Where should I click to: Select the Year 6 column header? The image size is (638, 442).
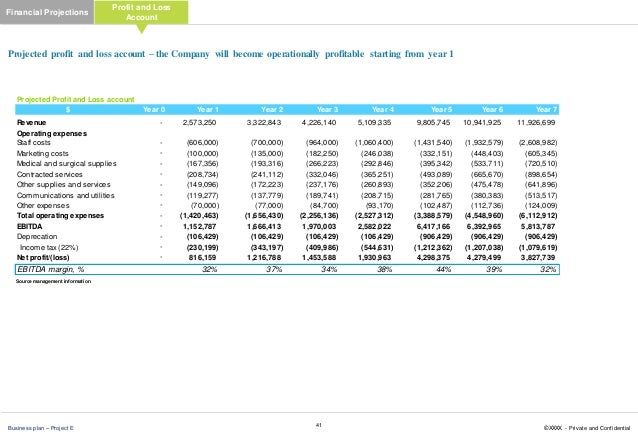[492, 109]
